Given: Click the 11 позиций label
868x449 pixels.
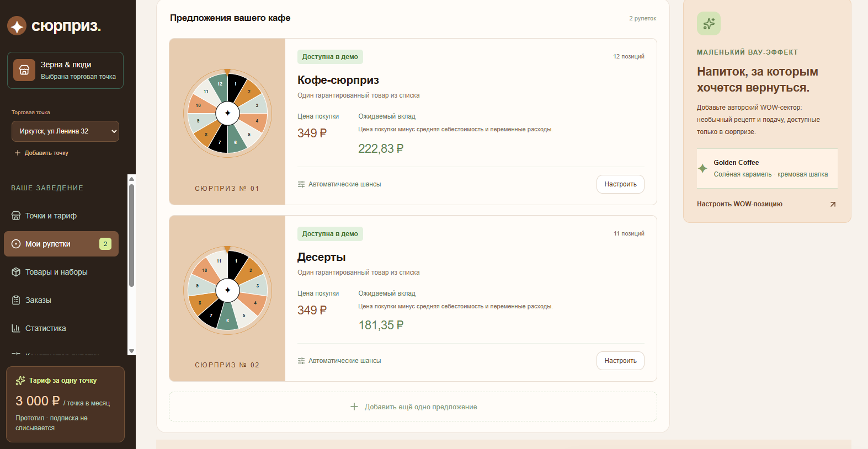Looking at the screenshot, I should click(x=629, y=233).
